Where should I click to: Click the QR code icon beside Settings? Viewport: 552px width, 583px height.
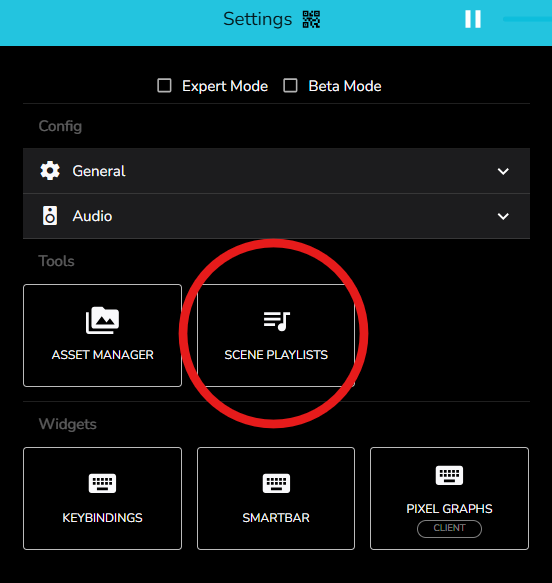[311, 19]
